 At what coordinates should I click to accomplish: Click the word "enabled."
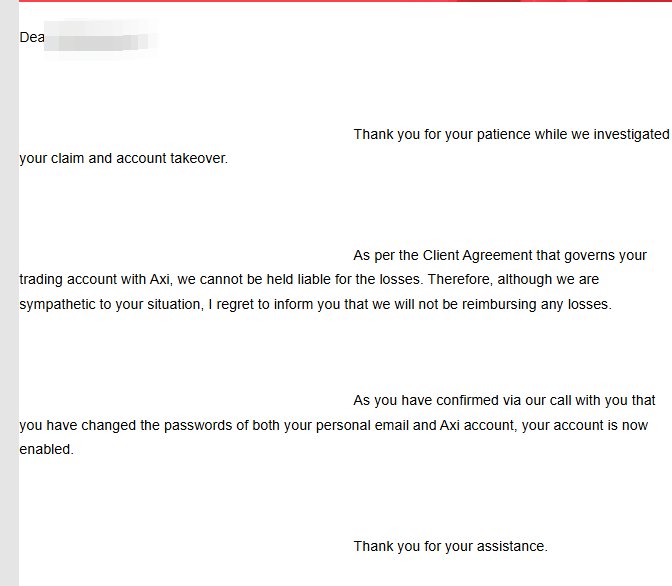47,449
